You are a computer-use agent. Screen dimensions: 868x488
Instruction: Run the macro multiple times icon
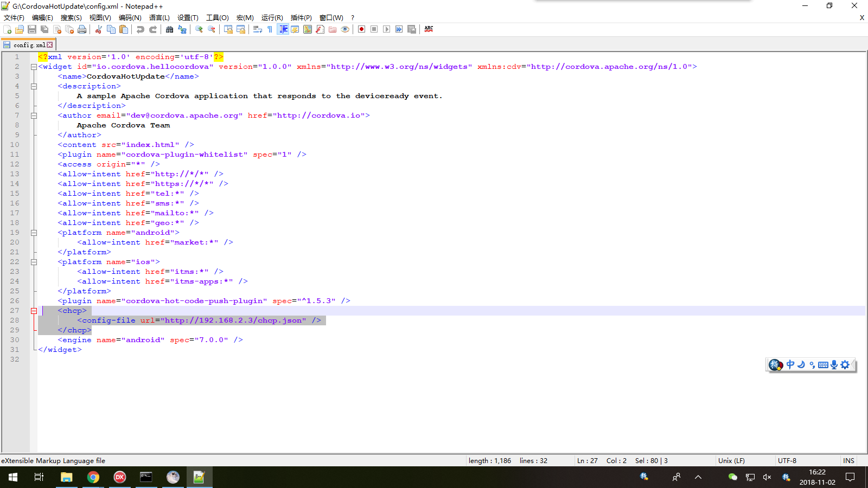pyautogui.click(x=399, y=29)
